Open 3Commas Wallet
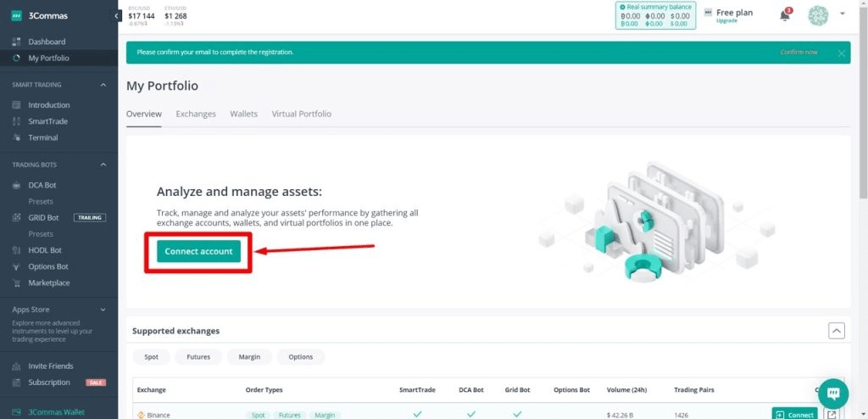The height and width of the screenshot is (419, 868). pos(57,412)
